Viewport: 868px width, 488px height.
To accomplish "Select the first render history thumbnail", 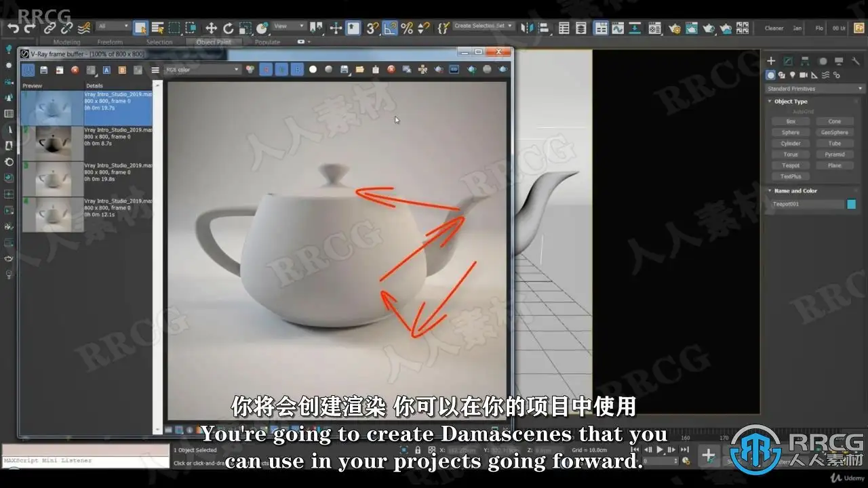I will click(53, 108).
